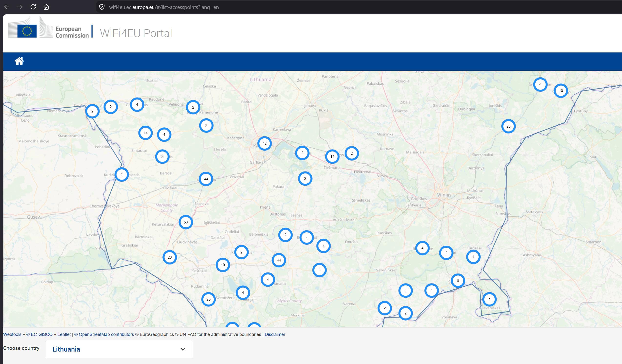
Task: Open the cluster marker showing 42 near Kaunas
Action: coord(264,143)
